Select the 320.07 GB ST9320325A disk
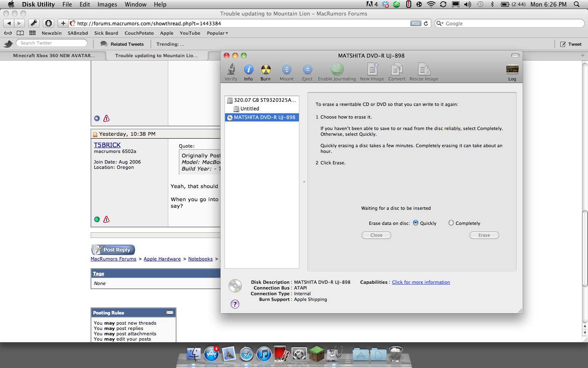 point(262,100)
